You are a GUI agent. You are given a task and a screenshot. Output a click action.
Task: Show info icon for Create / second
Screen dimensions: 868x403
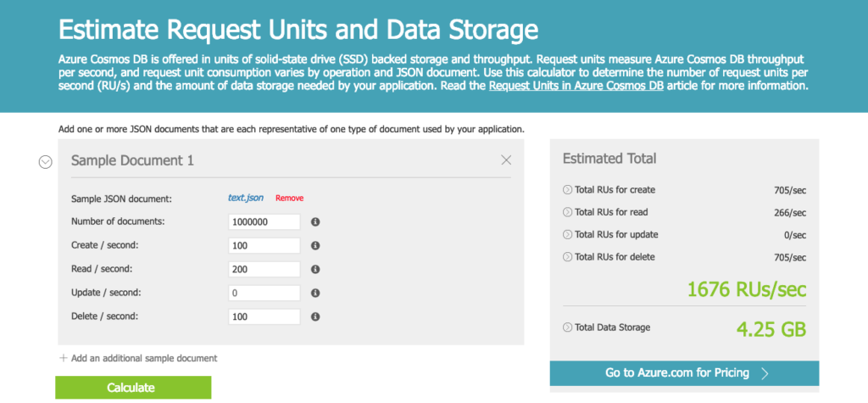pyautogui.click(x=315, y=245)
